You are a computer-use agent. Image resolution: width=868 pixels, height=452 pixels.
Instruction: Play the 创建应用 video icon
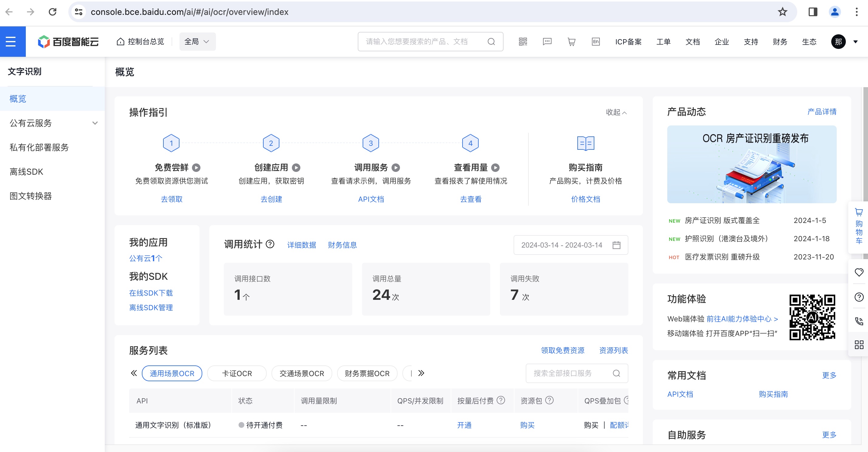[x=296, y=167]
